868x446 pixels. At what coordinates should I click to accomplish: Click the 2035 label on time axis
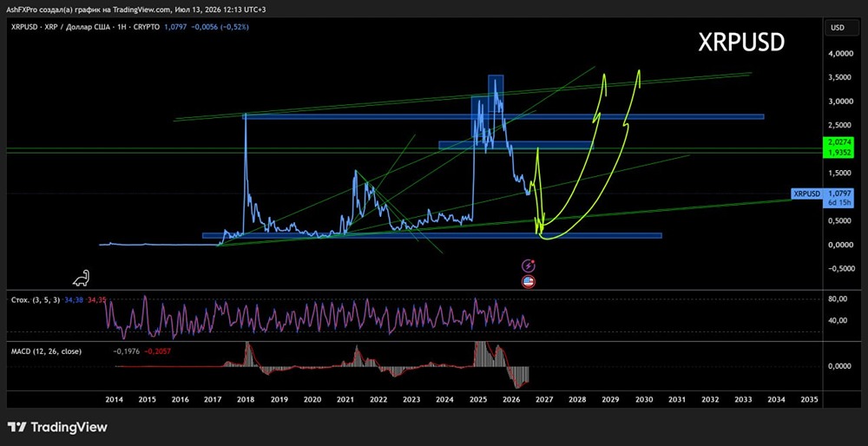(x=808, y=399)
